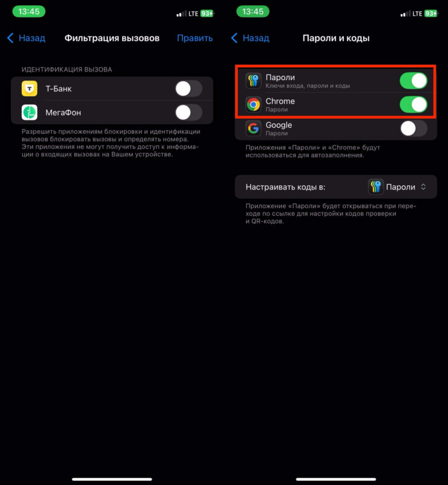Viewport: 448px width, 485px height.
Task: Tap back chevron on Фильтрация вызовов screen
Action: [10, 38]
